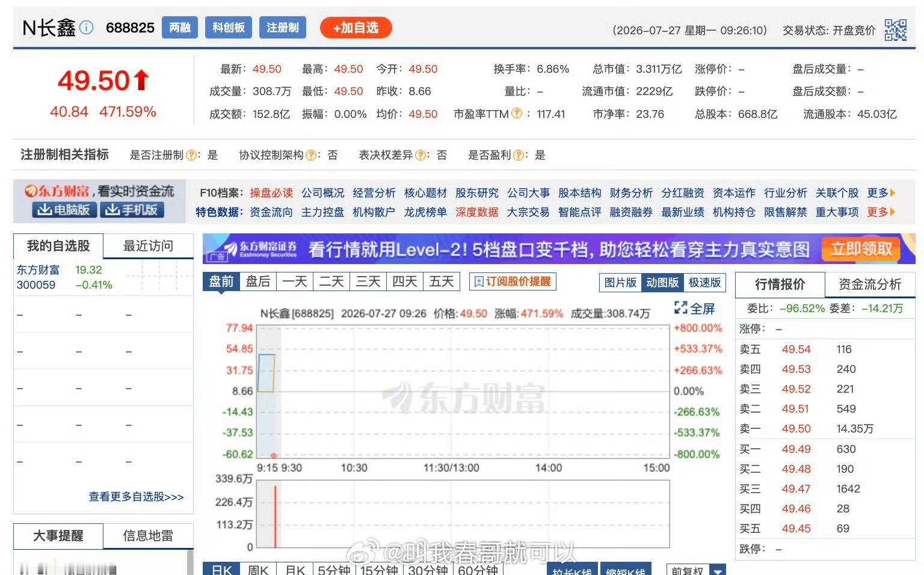The width and height of the screenshot is (924, 575).
Task: Open 股东研究 link
Action: coord(477,193)
